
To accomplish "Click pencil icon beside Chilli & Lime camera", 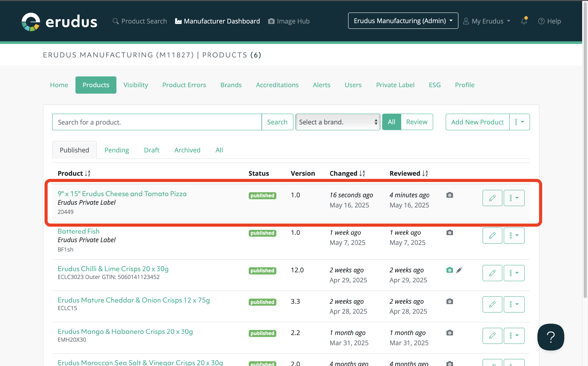I will 459,270.
